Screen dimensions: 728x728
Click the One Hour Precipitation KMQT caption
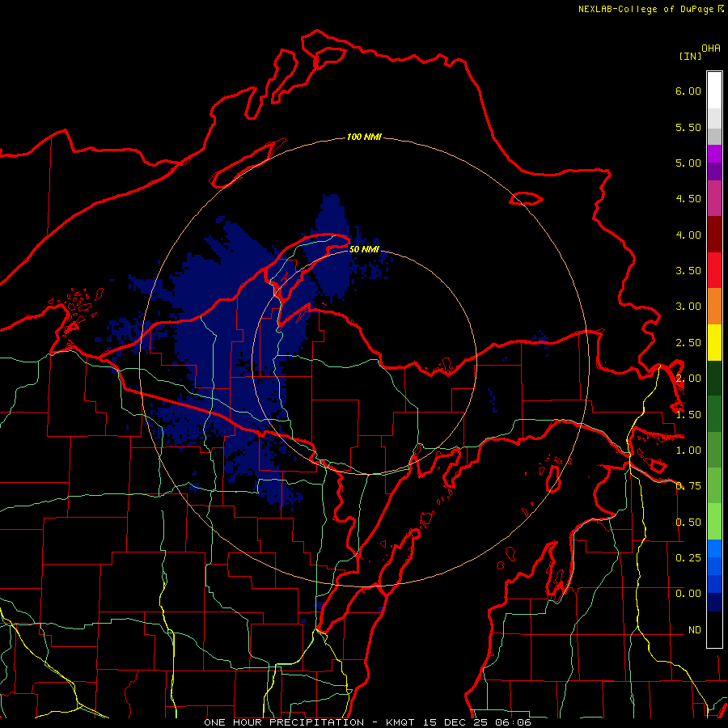[x=367, y=722]
